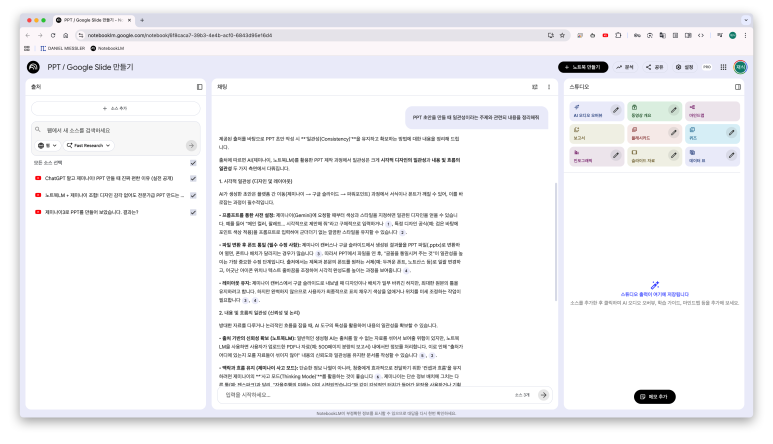The image size is (773, 444).
Task: Uncheck the 제미나이로 PPT를 만들어 보았습니다 source
Action: 193,212
